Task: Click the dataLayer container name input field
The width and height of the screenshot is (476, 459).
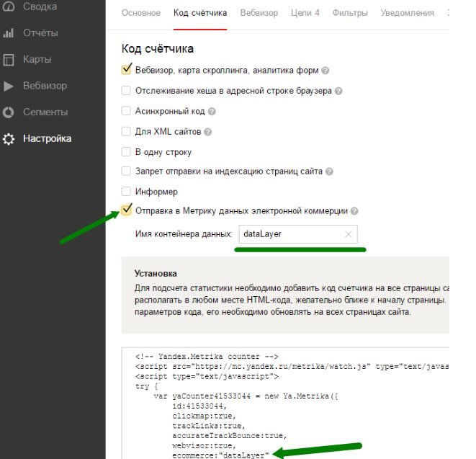Action: (x=298, y=234)
